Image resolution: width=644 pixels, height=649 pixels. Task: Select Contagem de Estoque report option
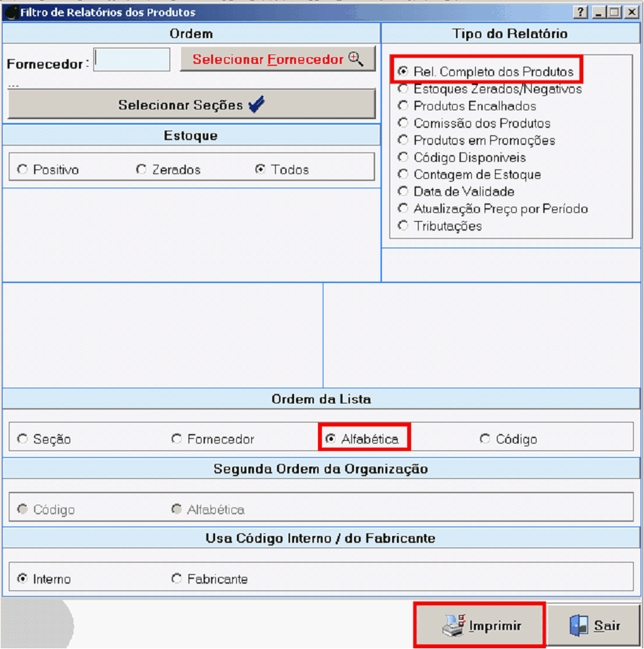click(x=403, y=174)
